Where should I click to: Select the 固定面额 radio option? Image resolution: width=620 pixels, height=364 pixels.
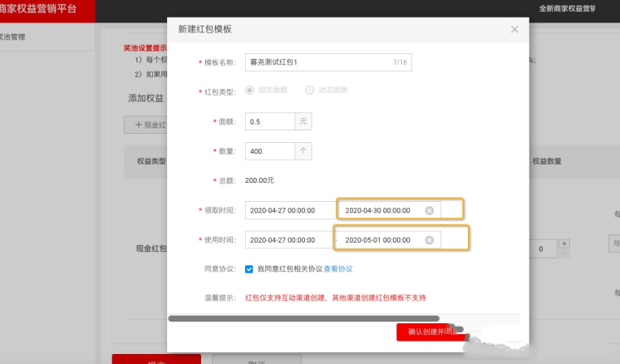pyautogui.click(x=249, y=90)
